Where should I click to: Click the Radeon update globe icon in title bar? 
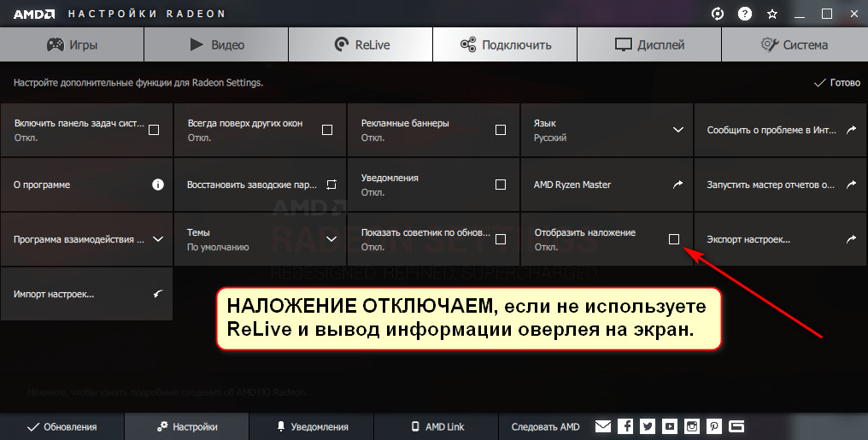coord(718,14)
